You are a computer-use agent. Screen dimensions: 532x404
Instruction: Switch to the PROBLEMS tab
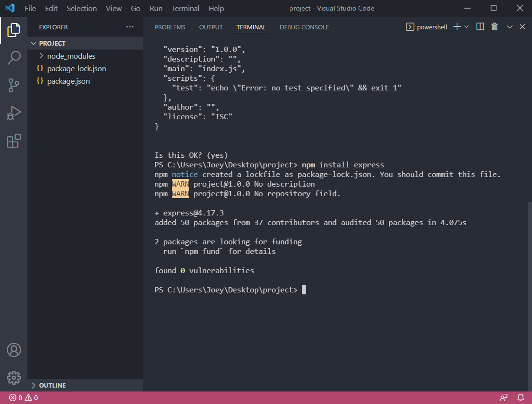click(x=169, y=27)
